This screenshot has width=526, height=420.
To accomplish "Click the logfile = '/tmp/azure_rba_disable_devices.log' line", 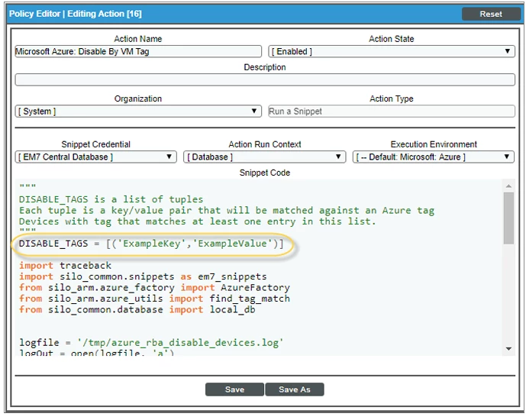I will (151, 343).
